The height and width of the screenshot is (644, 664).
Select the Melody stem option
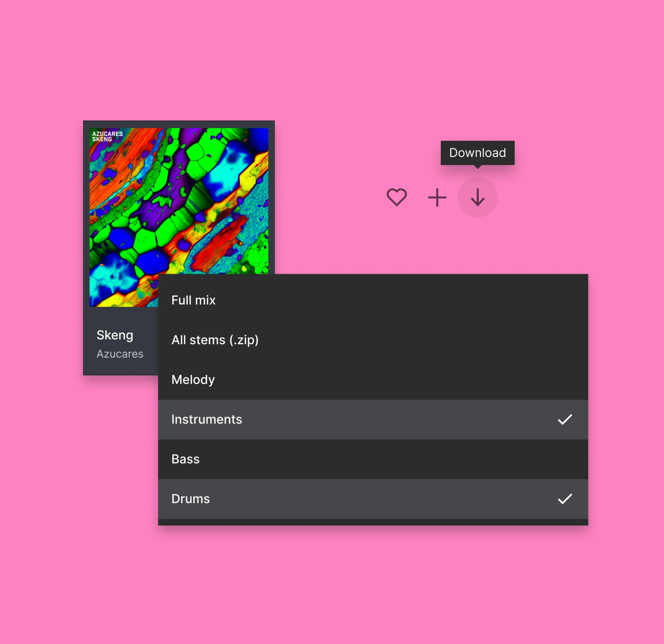(193, 378)
